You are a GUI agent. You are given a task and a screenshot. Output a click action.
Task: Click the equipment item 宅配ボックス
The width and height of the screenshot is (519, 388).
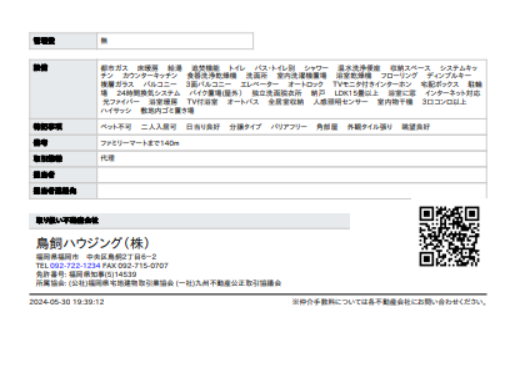[x=440, y=84]
